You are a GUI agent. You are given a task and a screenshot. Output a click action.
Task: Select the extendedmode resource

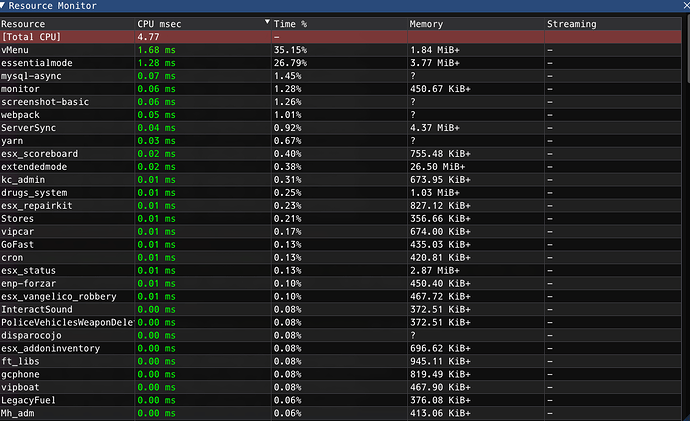(34, 167)
